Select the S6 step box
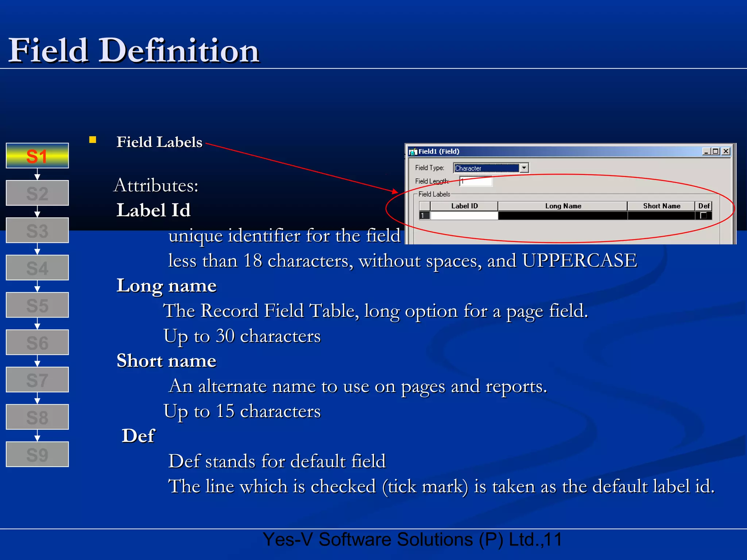This screenshot has height=560, width=747. (37, 342)
